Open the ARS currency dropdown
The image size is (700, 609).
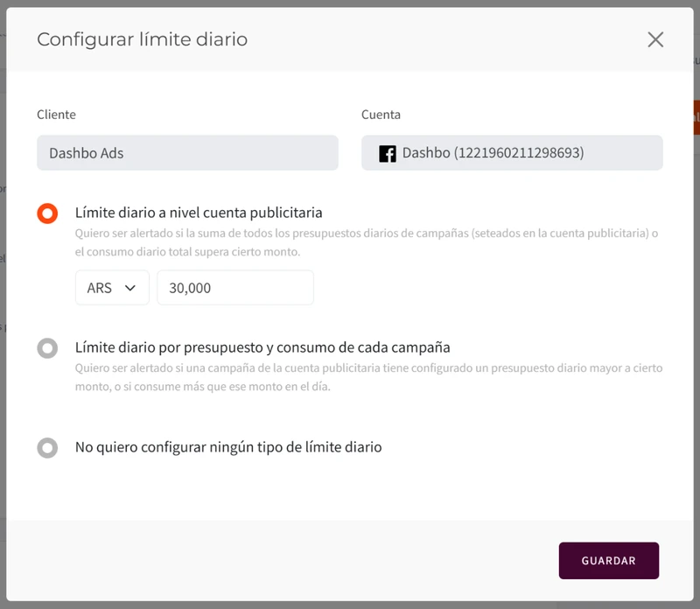112,288
